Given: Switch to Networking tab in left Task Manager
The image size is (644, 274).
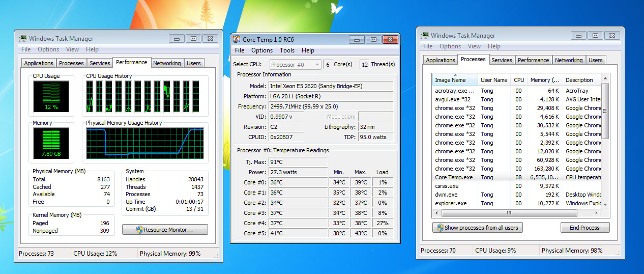Looking at the screenshot, I should tap(167, 63).
